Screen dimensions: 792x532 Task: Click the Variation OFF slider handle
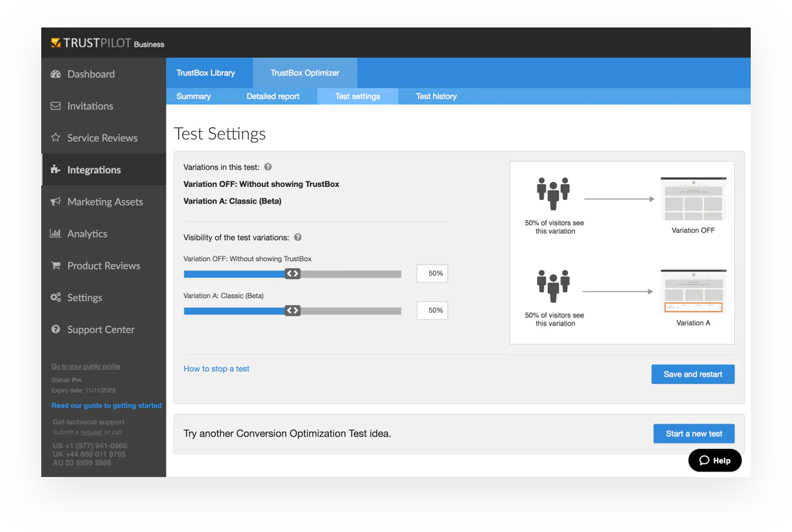click(292, 274)
